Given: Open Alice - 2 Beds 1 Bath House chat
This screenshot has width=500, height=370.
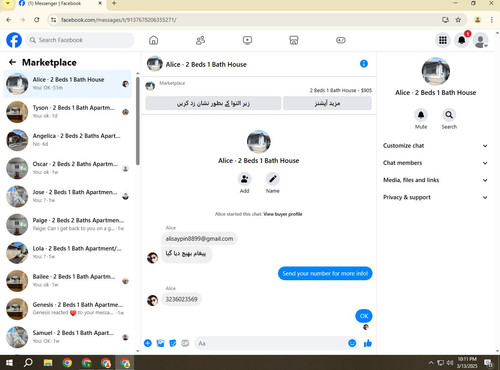Looking at the screenshot, I should point(67,84).
